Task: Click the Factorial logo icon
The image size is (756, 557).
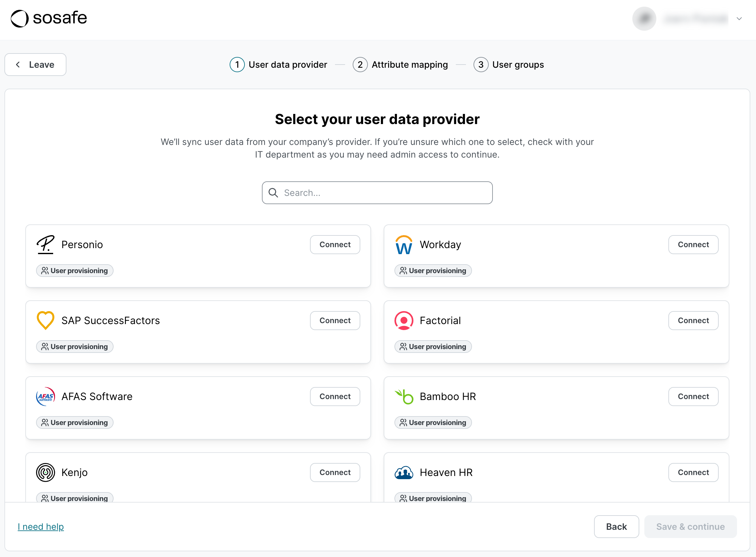Action: 404,320
